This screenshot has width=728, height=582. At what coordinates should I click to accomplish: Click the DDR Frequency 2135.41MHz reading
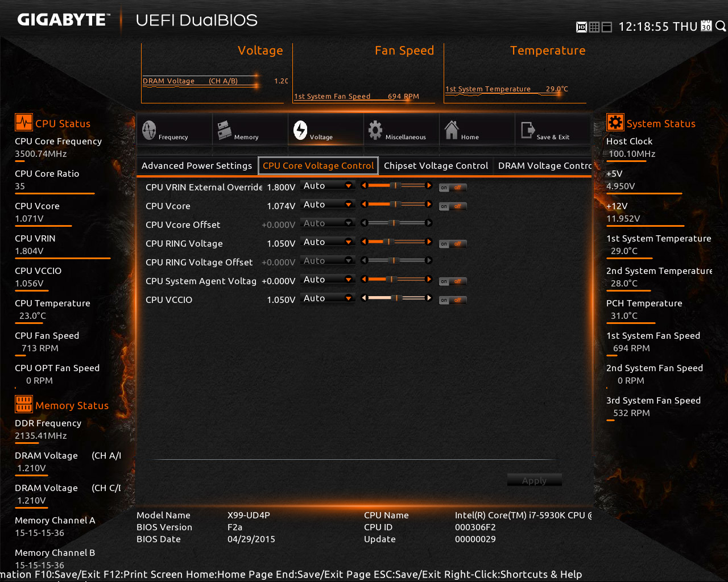[x=41, y=436]
